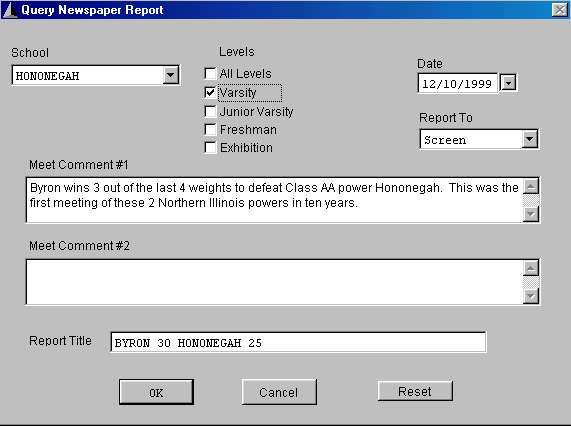The width and height of the screenshot is (571, 426).
Task: Uncheck the Varsity checkbox
Action: pos(210,92)
